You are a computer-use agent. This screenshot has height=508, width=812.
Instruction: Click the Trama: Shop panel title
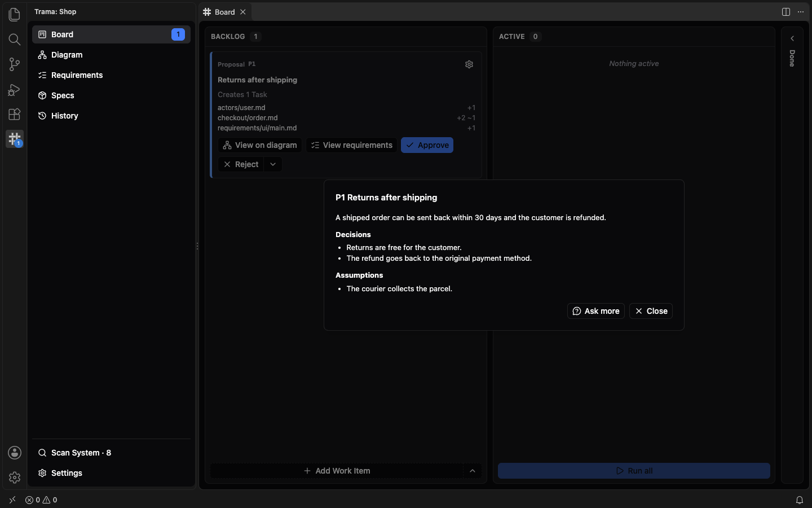55,12
